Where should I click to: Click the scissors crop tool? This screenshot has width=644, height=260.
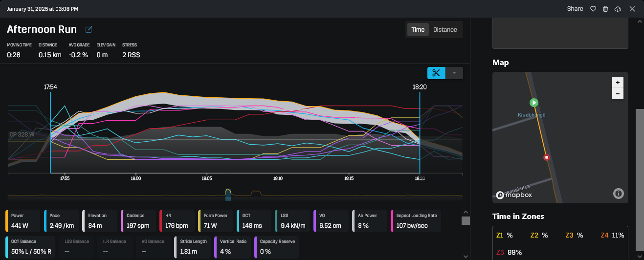click(436, 73)
